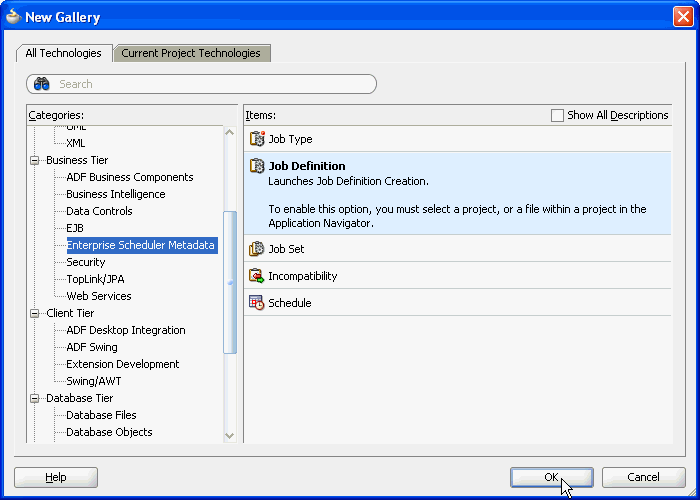Viewport: 700px width, 500px height.
Task: Select the EJB category
Action: [75, 228]
